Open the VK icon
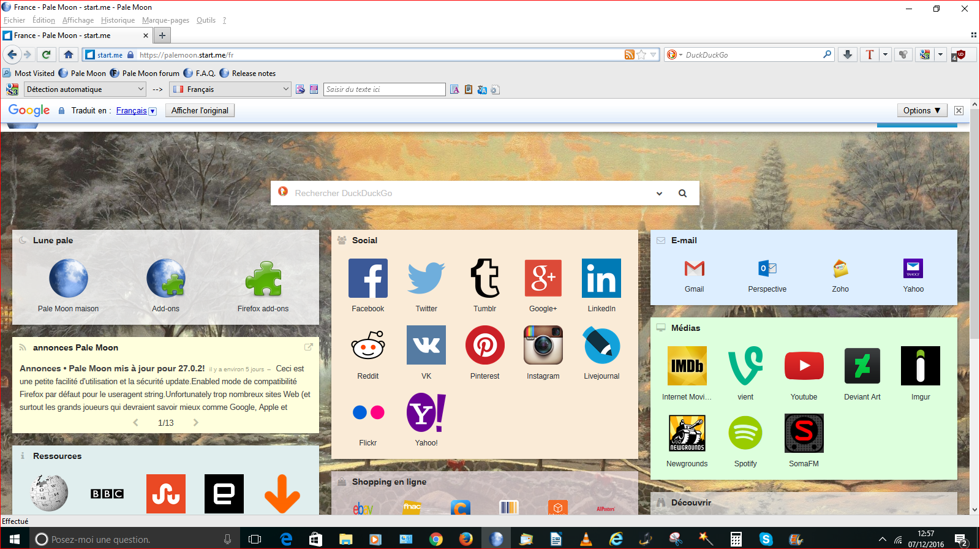The width and height of the screenshot is (980, 549). [x=426, y=346]
